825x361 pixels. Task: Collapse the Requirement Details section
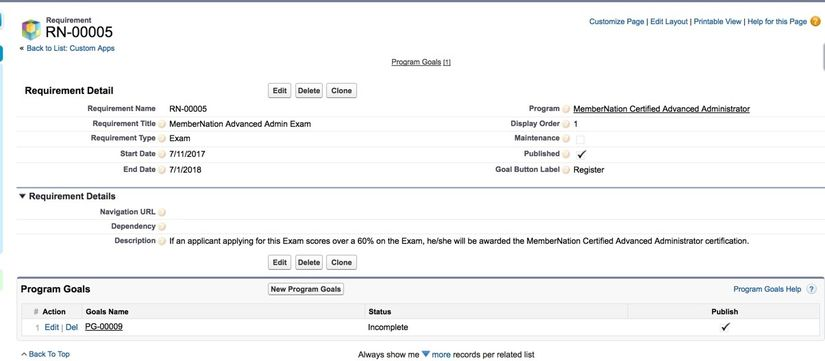(x=22, y=196)
